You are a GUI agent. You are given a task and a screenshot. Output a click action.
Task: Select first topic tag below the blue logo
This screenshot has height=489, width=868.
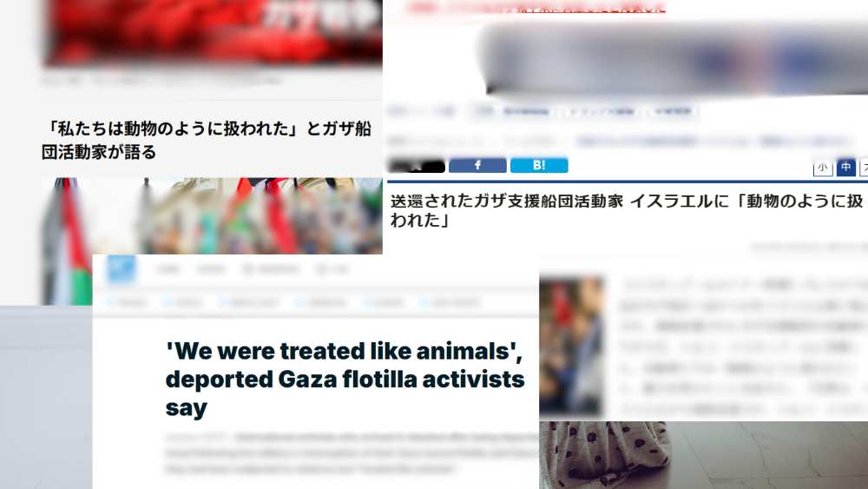click(127, 303)
